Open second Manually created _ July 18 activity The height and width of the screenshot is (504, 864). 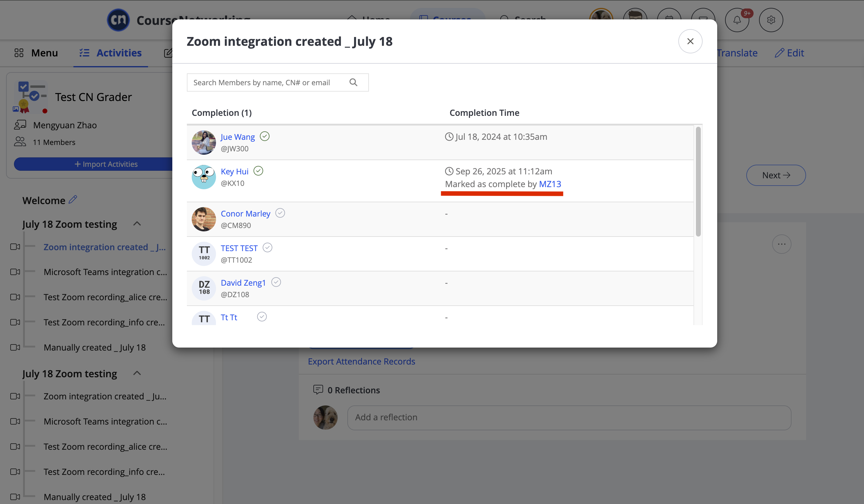click(x=95, y=497)
